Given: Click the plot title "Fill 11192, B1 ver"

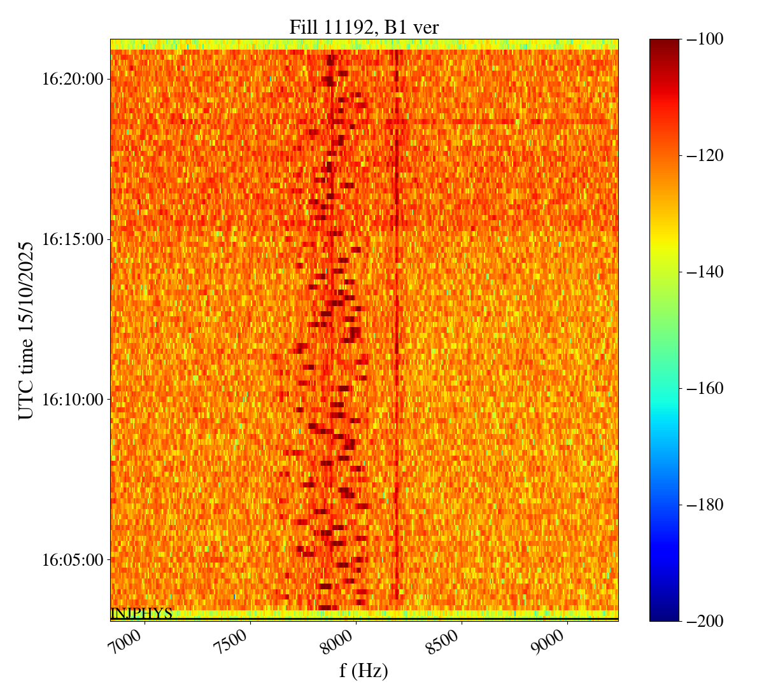Looking at the screenshot, I should click(364, 27).
